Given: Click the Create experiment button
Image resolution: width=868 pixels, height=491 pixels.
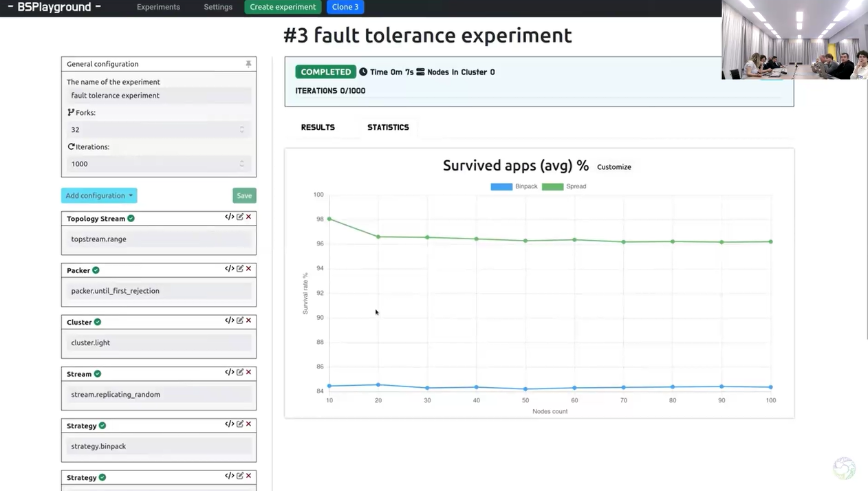Looking at the screenshot, I should pos(283,7).
